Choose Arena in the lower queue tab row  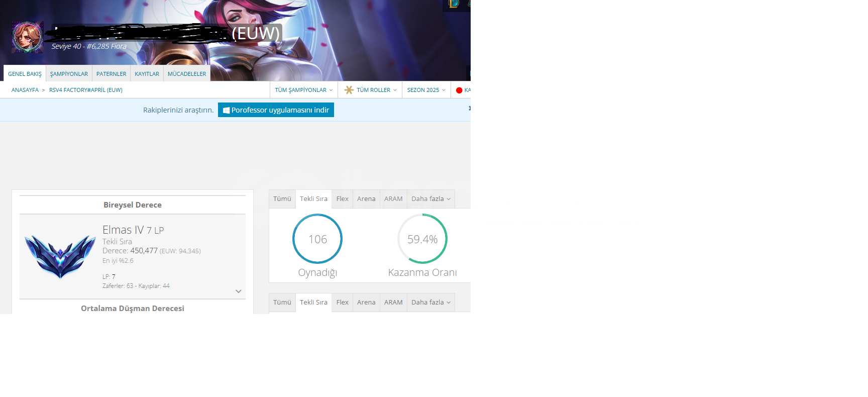(x=366, y=303)
